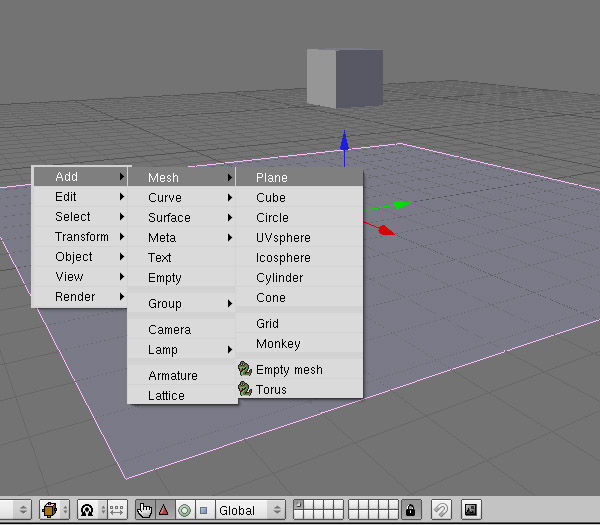Choose Lattice in the Add menu

pos(181,395)
